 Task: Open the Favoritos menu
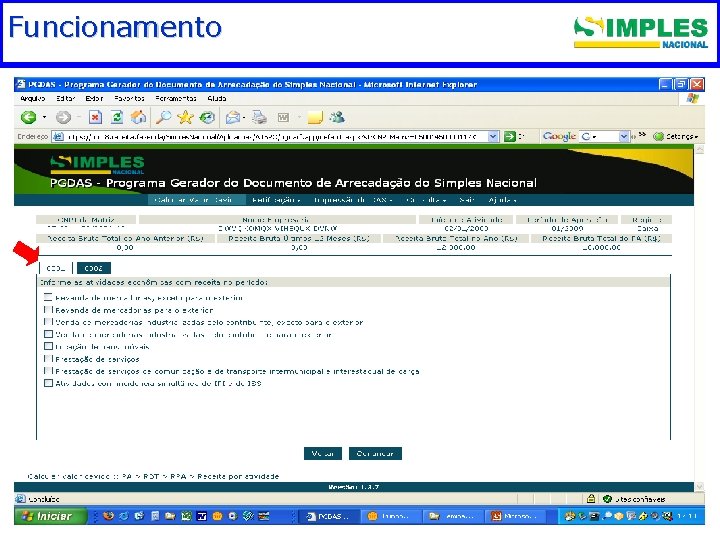coord(129,98)
